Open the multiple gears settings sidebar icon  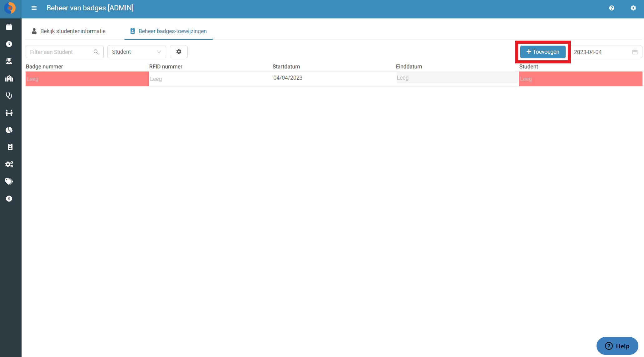click(x=9, y=164)
